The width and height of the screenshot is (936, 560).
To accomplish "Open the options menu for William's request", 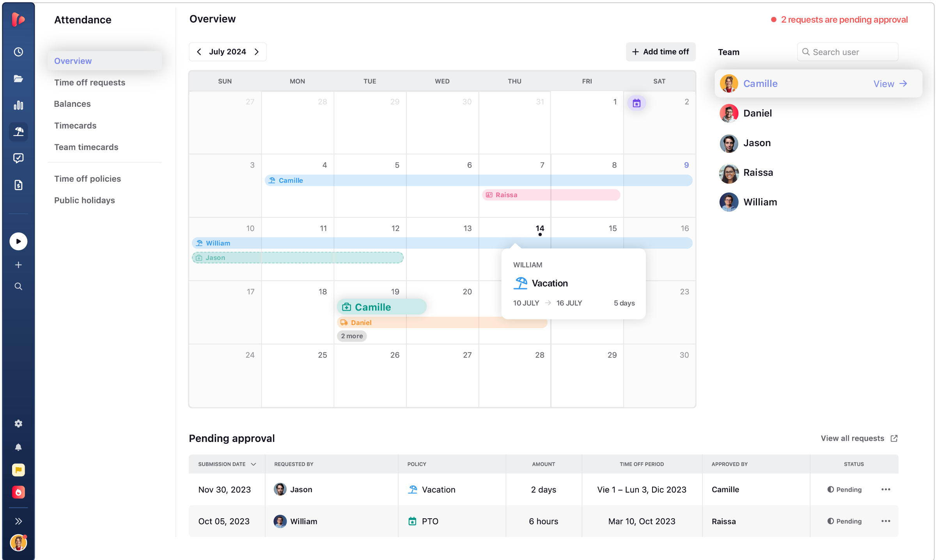I will 886,521.
